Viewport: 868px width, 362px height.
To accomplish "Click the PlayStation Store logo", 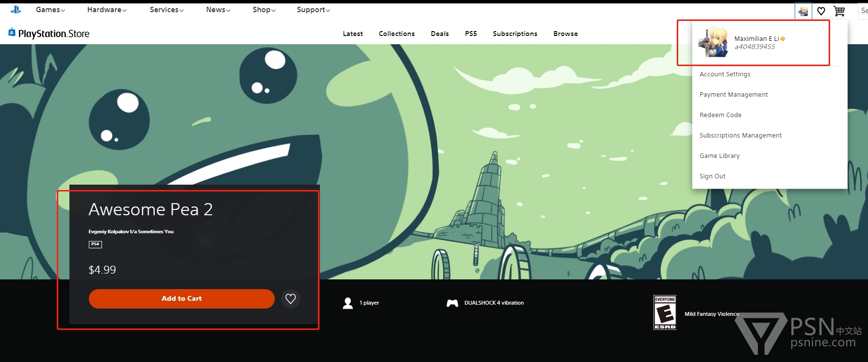I will tap(49, 34).
